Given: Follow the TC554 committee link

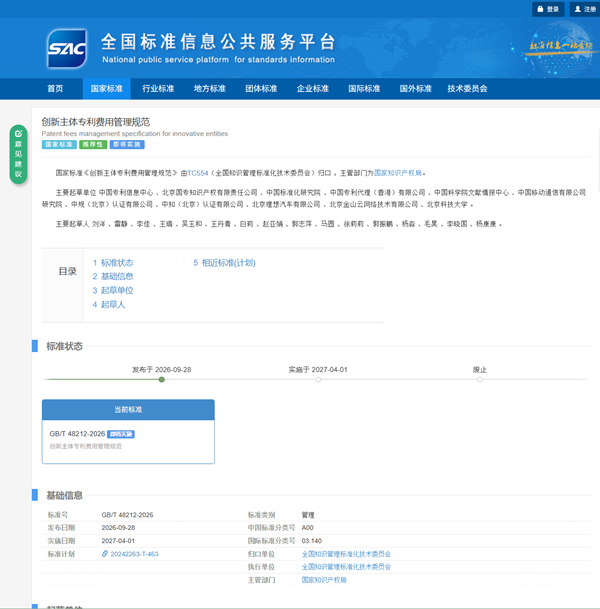Looking at the screenshot, I should 198,173.
